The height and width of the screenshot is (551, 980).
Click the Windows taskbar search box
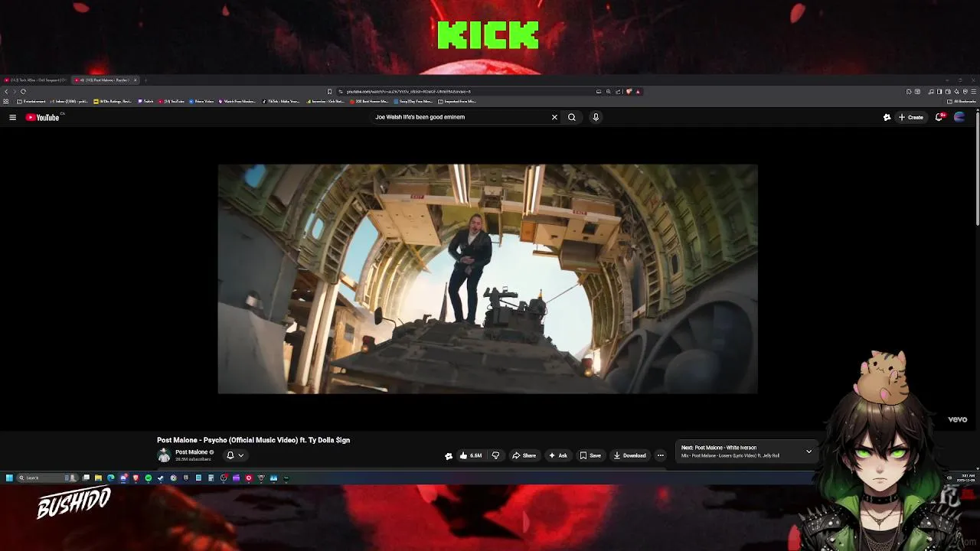tap(47, 478)
